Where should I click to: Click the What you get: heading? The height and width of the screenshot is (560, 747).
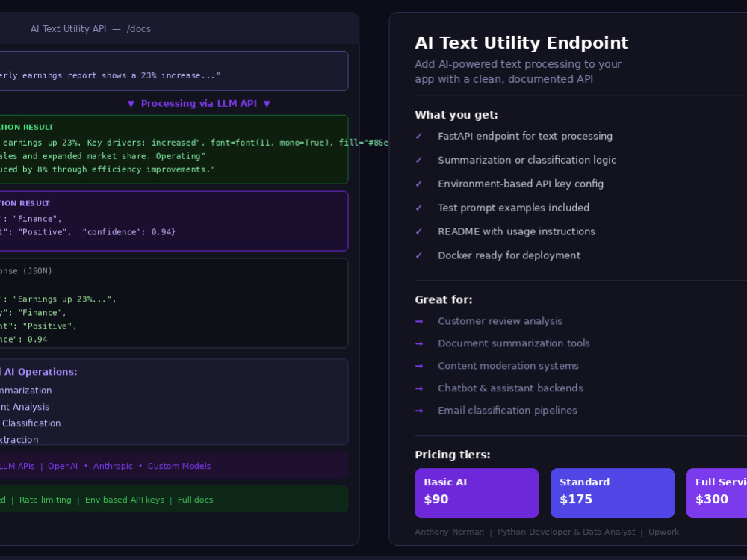click(456, 115)
